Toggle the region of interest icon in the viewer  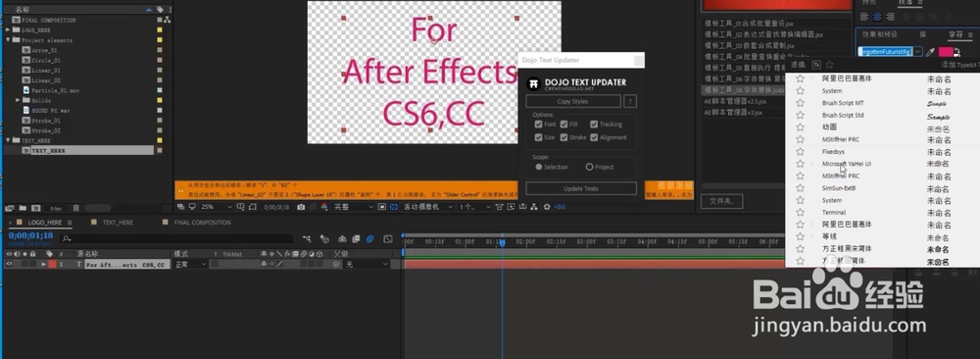point(381,206)
